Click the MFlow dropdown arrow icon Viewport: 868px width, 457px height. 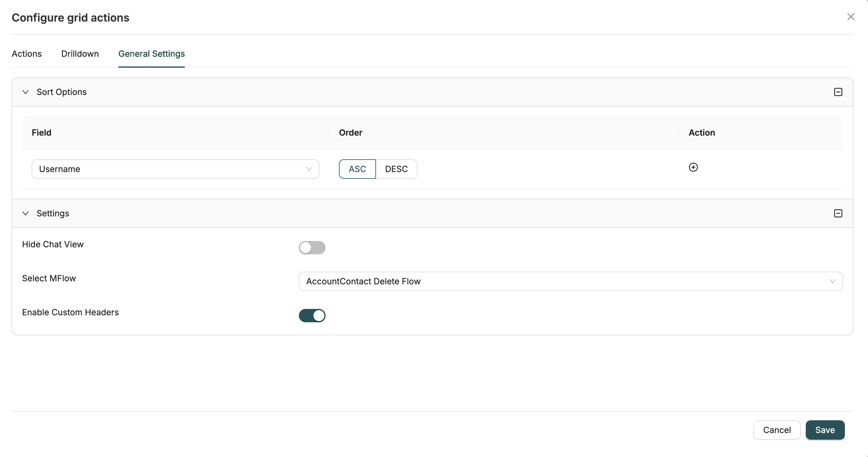[x=833, y=281]
